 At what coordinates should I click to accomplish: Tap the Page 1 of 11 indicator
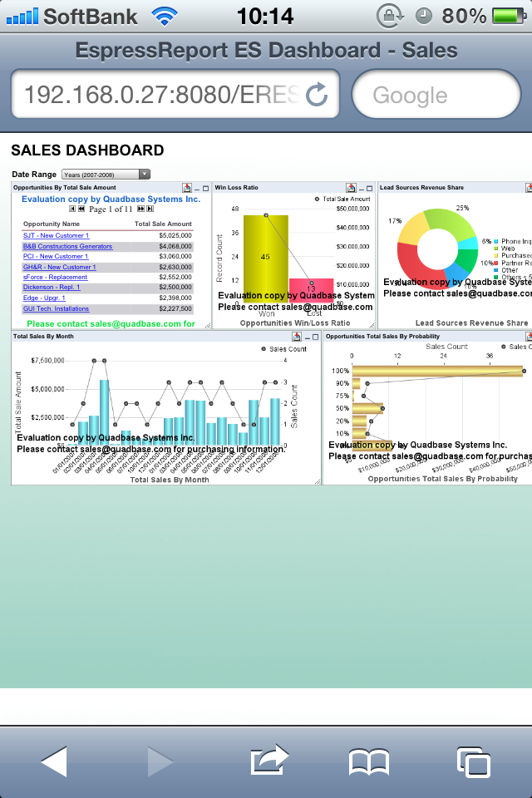click(111, 209)
